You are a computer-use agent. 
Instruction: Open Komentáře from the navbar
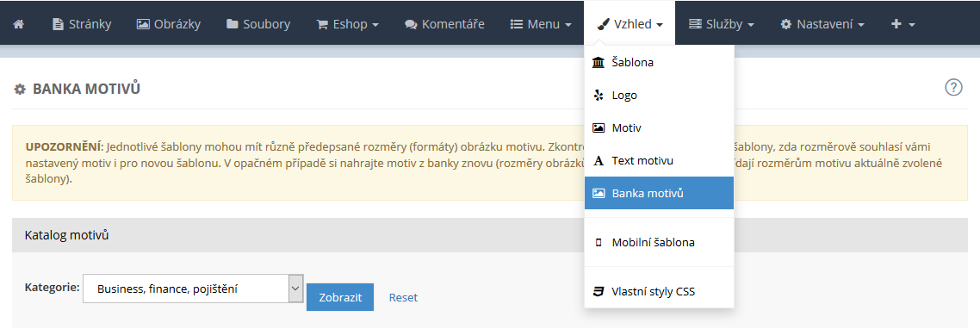click(x=444, y=24)
